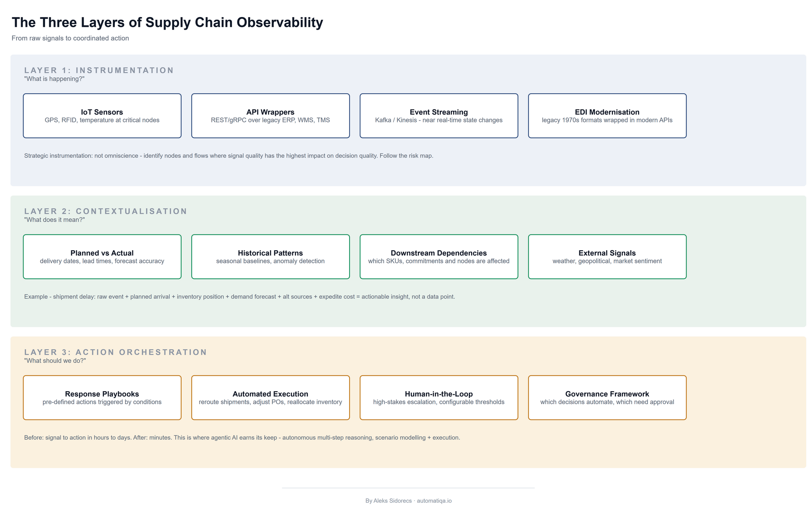This screenshot has width=812, height=510.
Task: Click the 'Example - shipment delay' note
Action: click(240, 297)
